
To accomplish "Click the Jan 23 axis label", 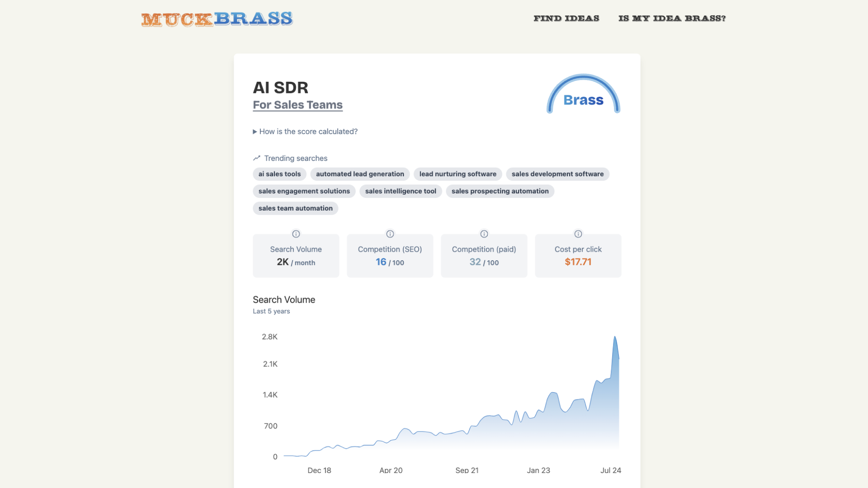I will click(538, 470).
